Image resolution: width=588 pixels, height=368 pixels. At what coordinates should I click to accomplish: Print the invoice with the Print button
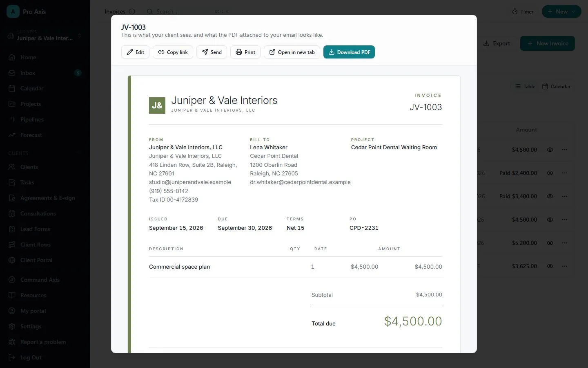(245, 52)
